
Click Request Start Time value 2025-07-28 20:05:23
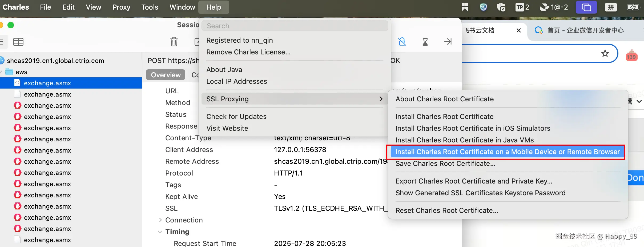(x=310, y=243)
